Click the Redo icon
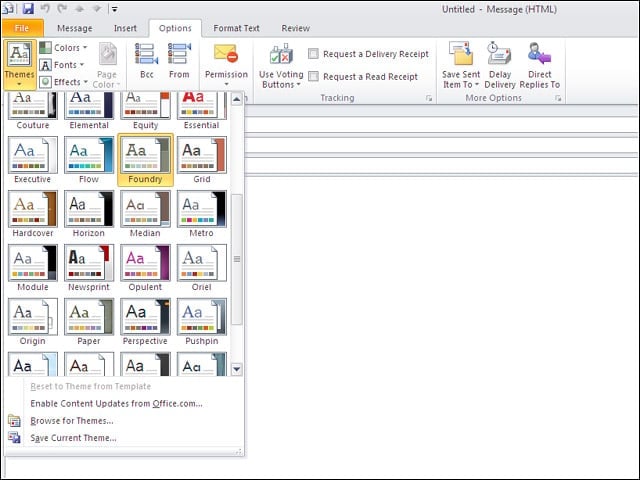640x480 pixels. (x=62, y=9)
